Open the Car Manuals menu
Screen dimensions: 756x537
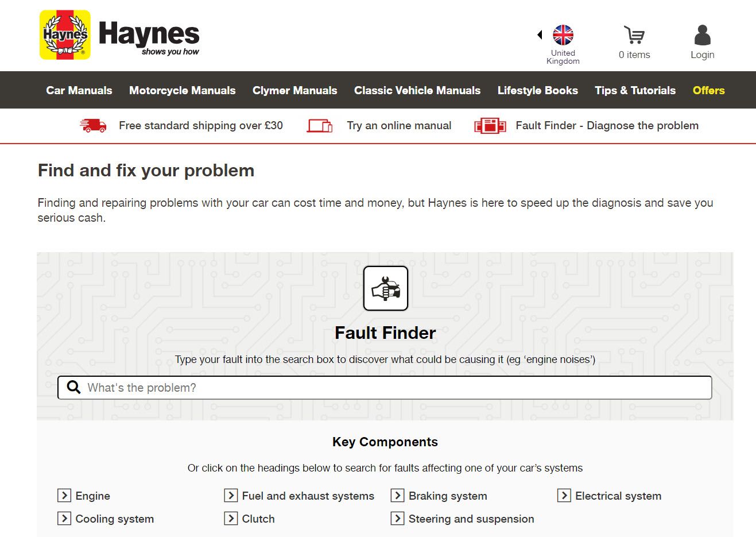pyautogui.click(x=79, y=90)
